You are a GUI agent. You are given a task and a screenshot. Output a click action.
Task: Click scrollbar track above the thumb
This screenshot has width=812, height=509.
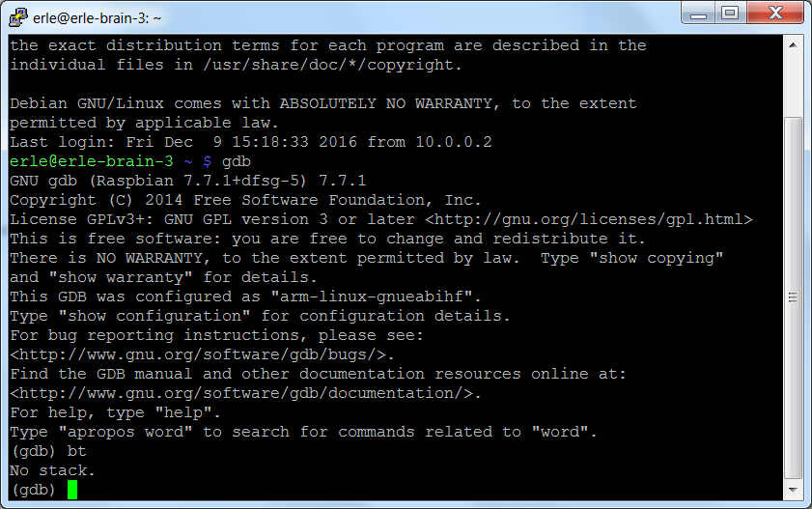coord(793,85)
